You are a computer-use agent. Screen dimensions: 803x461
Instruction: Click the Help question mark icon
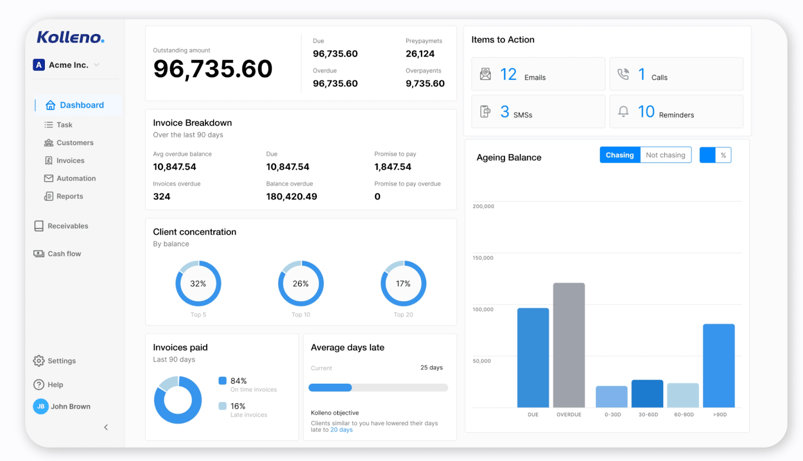click(x=39, y=384)
